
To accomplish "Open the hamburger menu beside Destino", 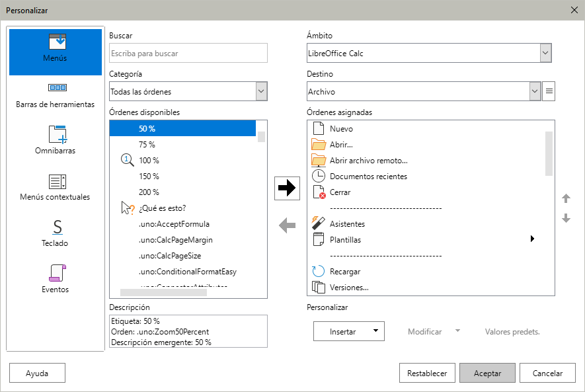I will (549, 92).
